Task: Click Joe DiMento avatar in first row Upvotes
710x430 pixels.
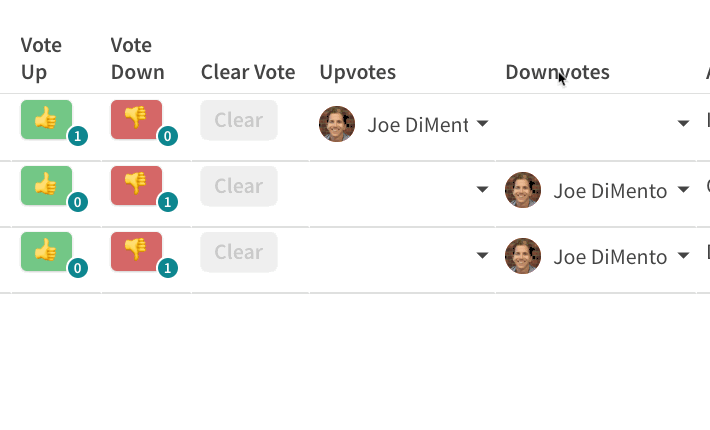Action: (x=337, y=124)
